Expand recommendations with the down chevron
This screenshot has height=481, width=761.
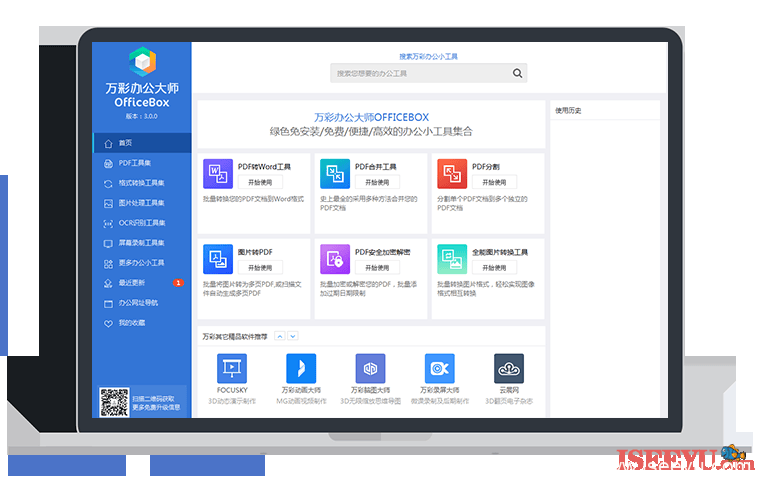pos(293,336)
